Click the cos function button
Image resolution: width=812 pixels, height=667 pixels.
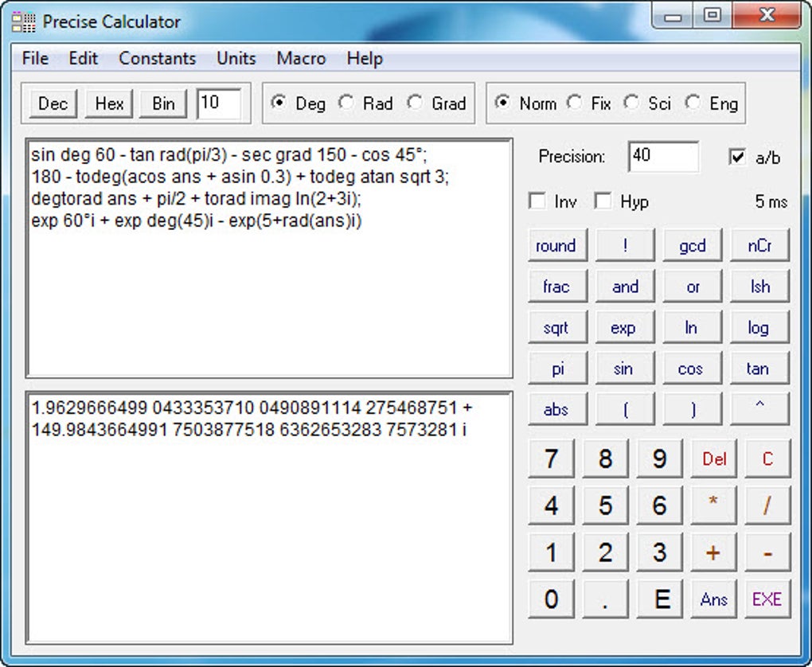click(x=693, y=369)
